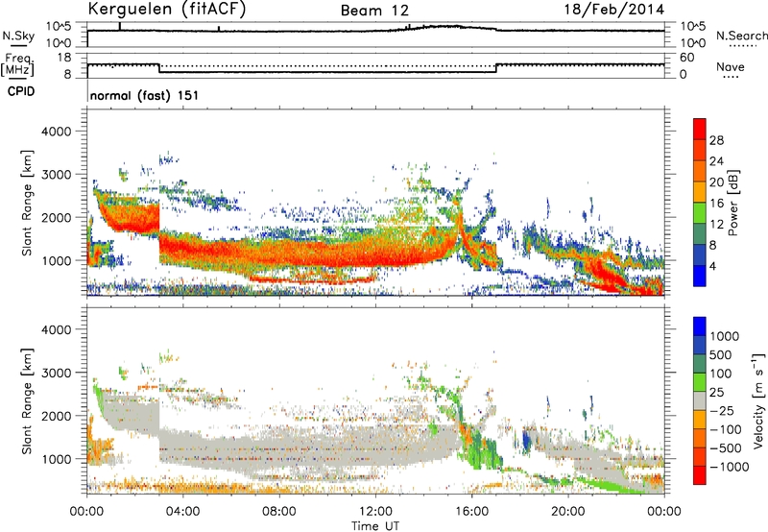Pick the light green segment of velocity colorbar
The width and height of the screenshot is (768, 532).
[700, 382]
